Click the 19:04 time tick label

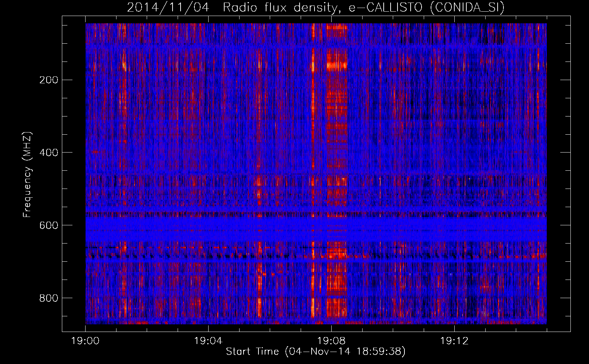(208, 341)
